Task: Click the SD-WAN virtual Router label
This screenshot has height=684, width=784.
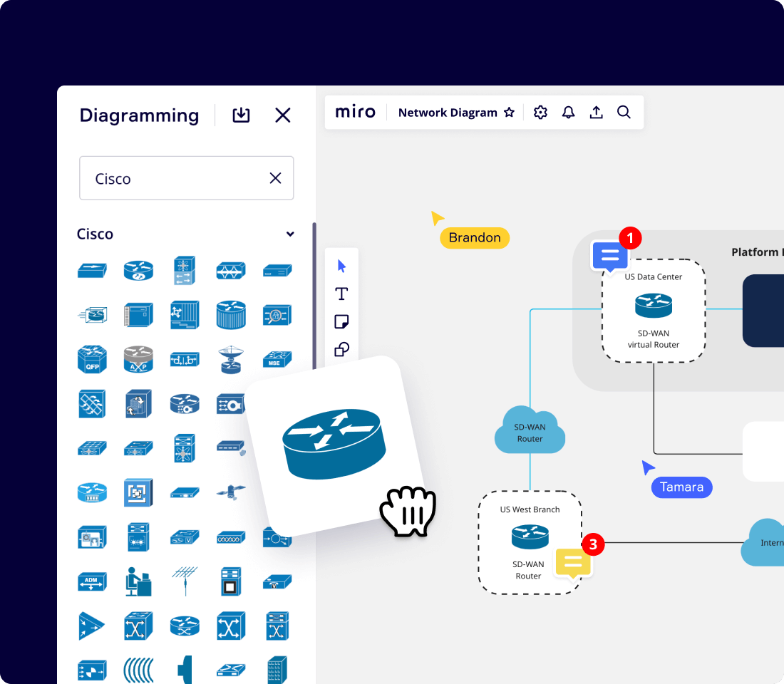Action: pyautogui.click(x=653, y=339)
